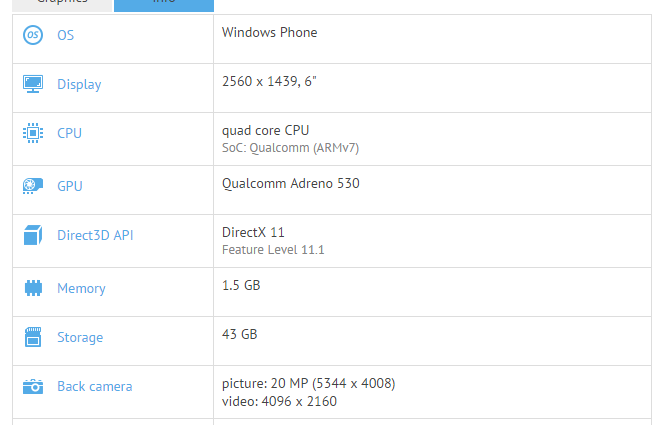
Task: Click the OS circular icon
Action: [33, 35]
